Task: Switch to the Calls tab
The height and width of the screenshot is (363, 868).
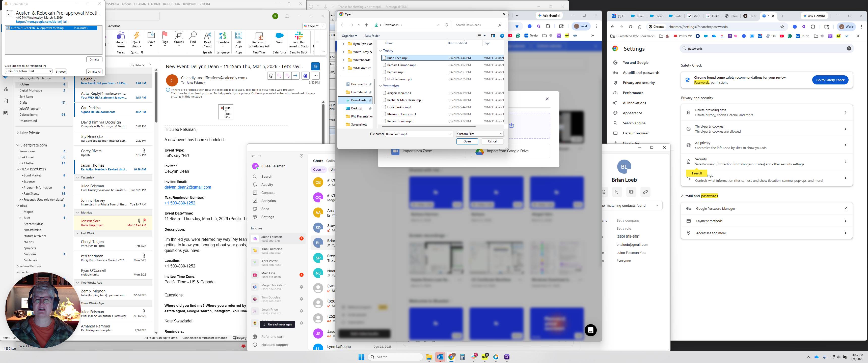Action: click(x=330, y=161)
